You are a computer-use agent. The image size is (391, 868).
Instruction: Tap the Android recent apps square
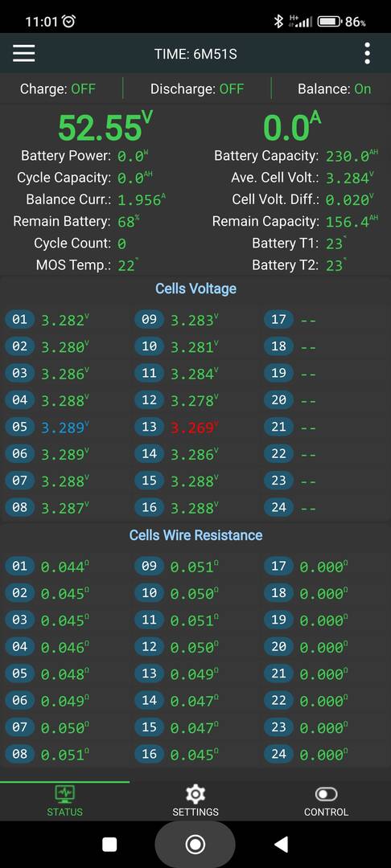[x=109, y=844]
